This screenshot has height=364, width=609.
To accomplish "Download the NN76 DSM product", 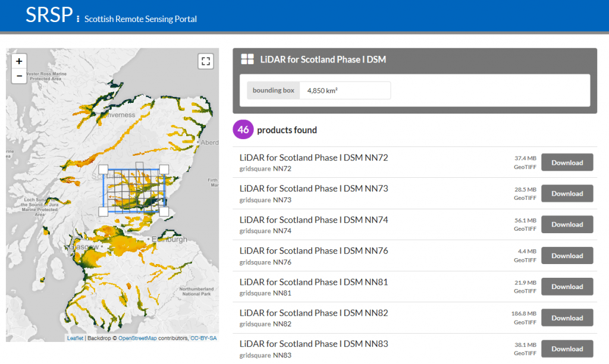I will [567, 256].
